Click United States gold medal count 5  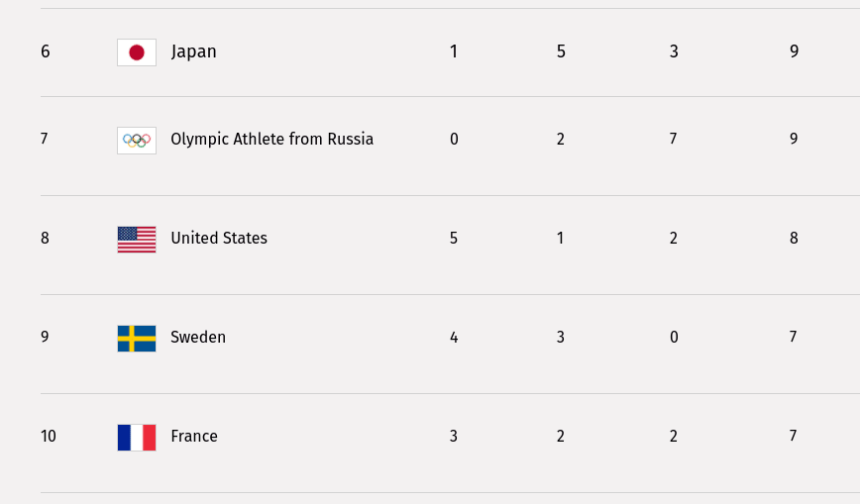coord(454,239)
